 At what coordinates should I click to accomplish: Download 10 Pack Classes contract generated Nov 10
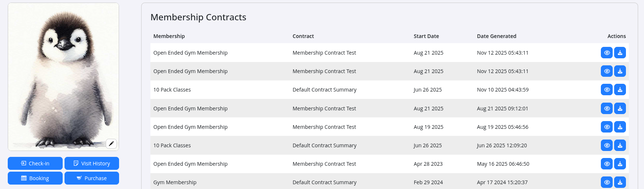click(620, 90)
